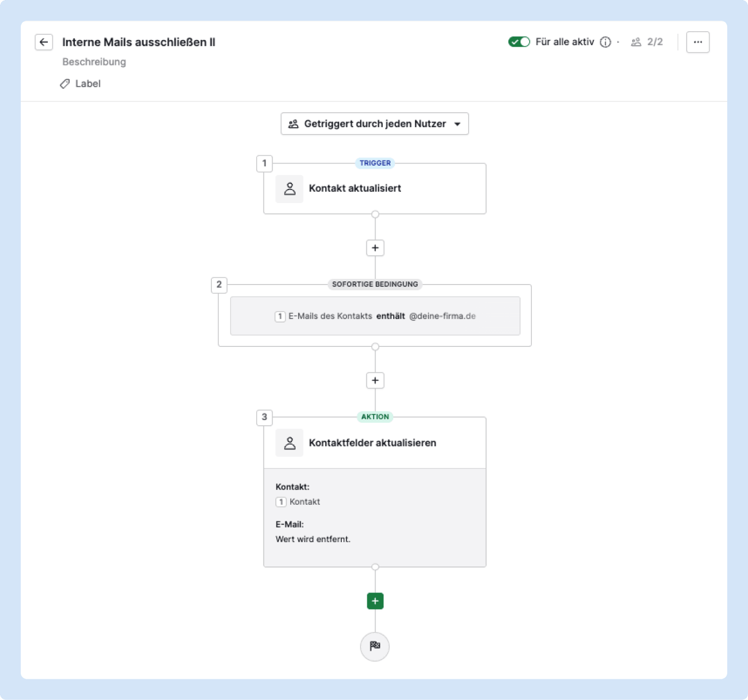Show info next to 'Für alle aktiv'

coord(605,42)
